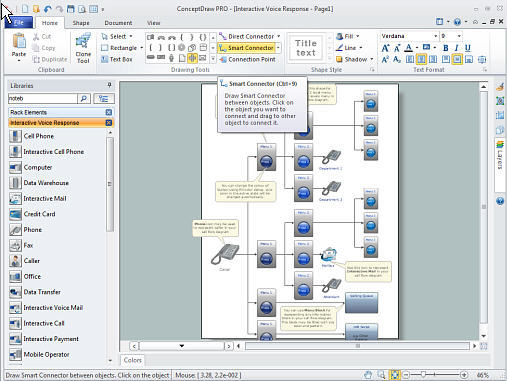Open the Layers side panel tab

coord(499,165)
